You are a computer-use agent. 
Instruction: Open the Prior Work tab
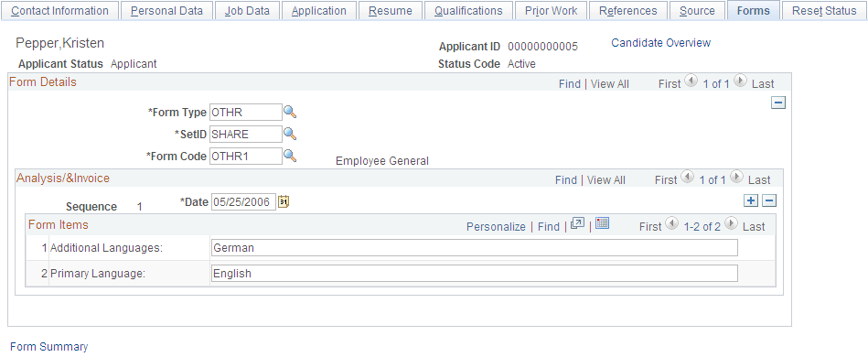pyautogui.click(x=551, y=11)
